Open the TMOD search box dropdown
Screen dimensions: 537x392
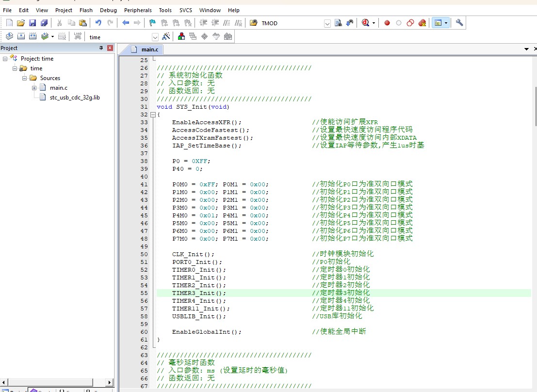click(327, 23)
